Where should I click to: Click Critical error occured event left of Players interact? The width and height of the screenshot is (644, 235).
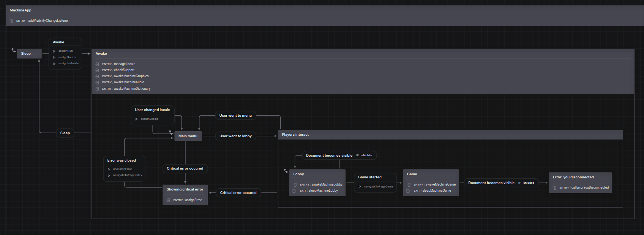pyautogui.click(x=238, y=193)
